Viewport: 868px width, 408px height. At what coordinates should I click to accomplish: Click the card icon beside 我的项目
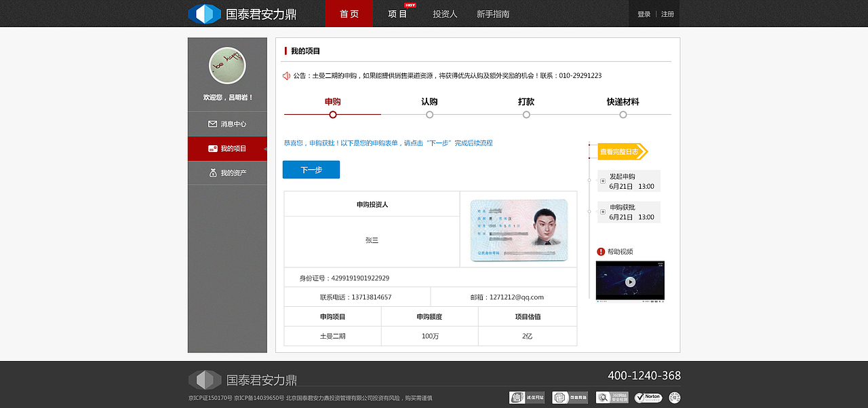(x=212, y=149)
